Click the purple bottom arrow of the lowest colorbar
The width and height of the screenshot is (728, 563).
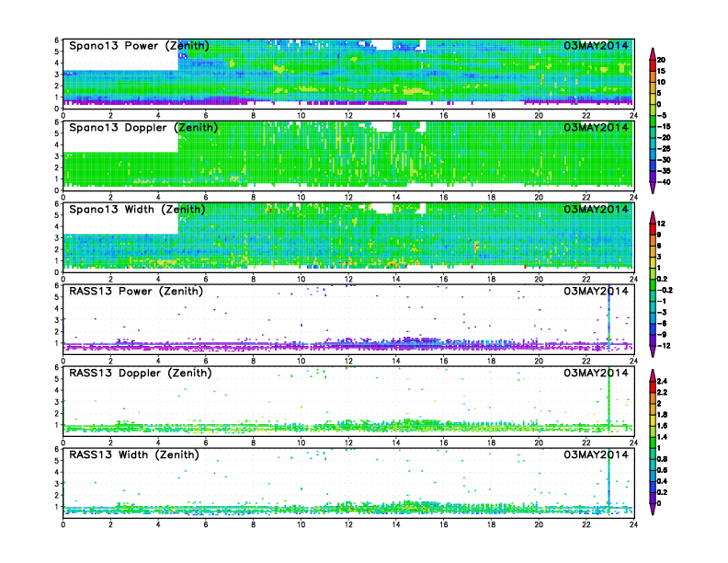pyautogui.click(x=652, y=511)
